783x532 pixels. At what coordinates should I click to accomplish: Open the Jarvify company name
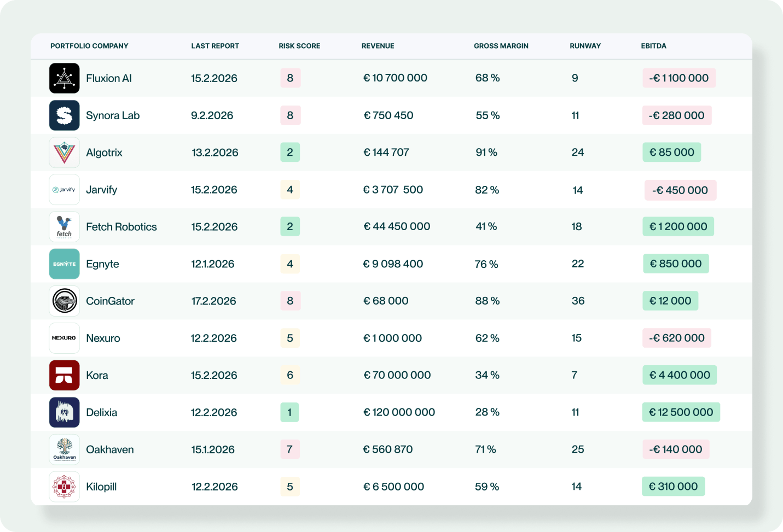tap(101, 190)
